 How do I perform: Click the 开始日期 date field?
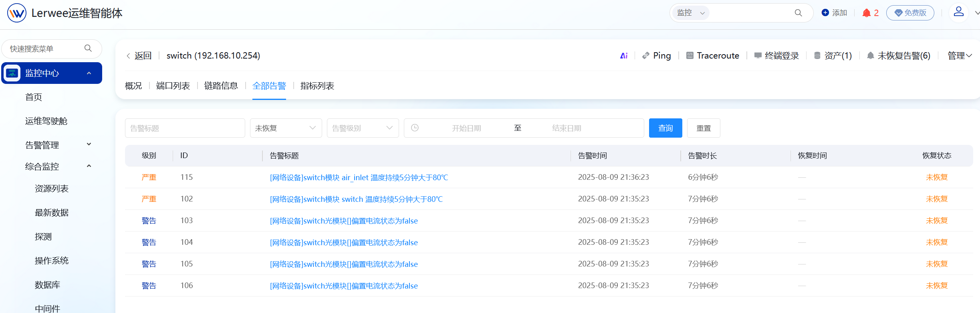point(466,128)
